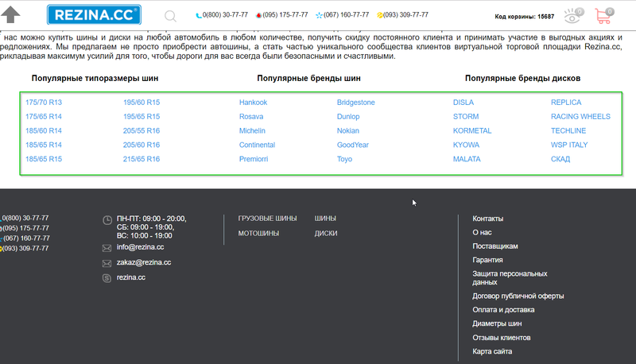Image resolution: width=636 pixels, height=364 pixels.
Task: Open tire size 195/65 R15
Action: [x=142, y=117]
